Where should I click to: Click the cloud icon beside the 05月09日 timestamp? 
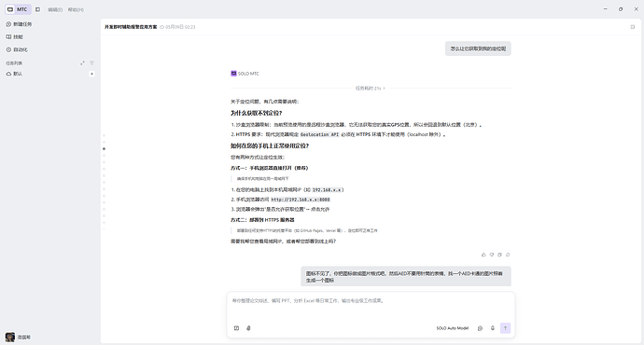click(161, 27)
